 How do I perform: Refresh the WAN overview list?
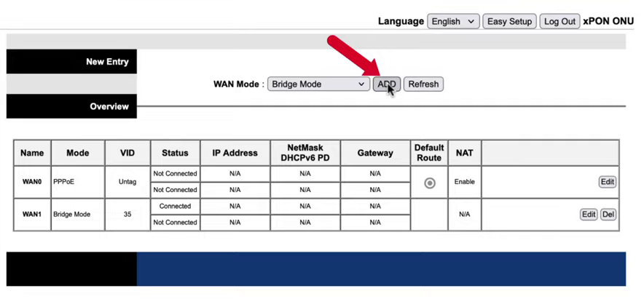click(x=423, y=84)
